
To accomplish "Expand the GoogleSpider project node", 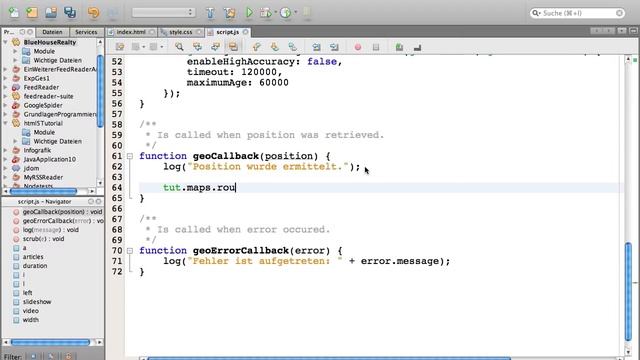I will tap(5, 105).
